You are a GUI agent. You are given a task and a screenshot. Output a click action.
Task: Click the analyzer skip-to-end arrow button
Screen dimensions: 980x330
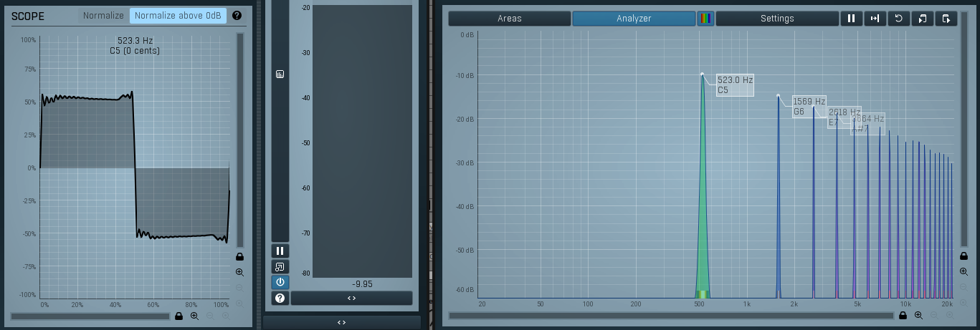pyautogui.click(x=875, y=19)
